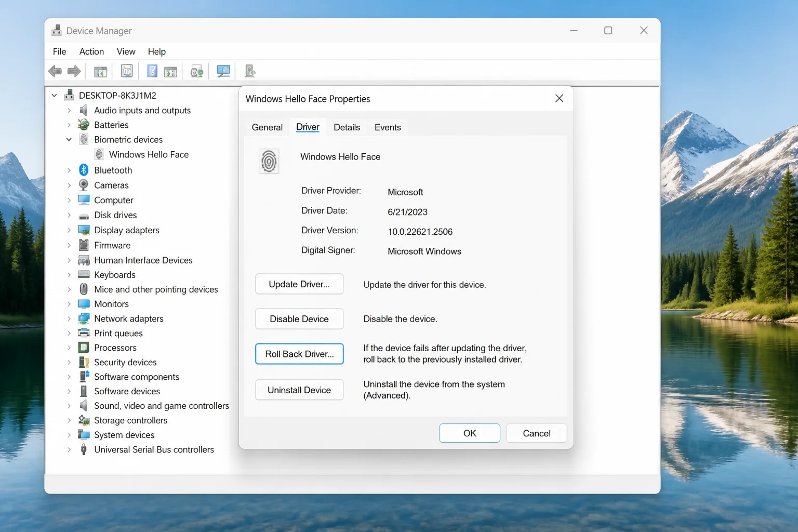Click the Display adapters icon

click(x=84, y=230)
